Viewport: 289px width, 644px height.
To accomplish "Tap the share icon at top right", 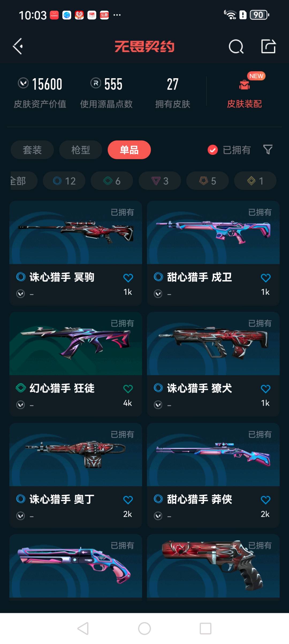I will point(268,46).
